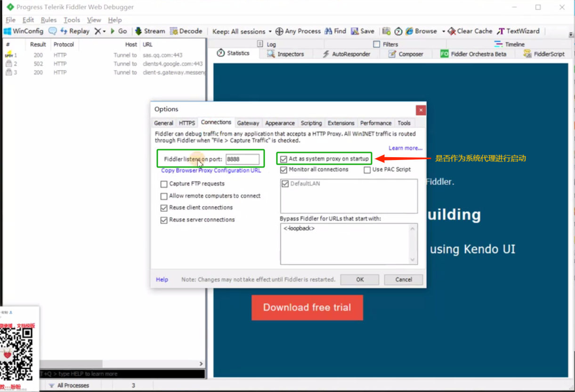This screenshot has height=392, width=575.
Task: Open WinConfig from the toolbar
Action: pyautogui.click(x=24, y=31)
